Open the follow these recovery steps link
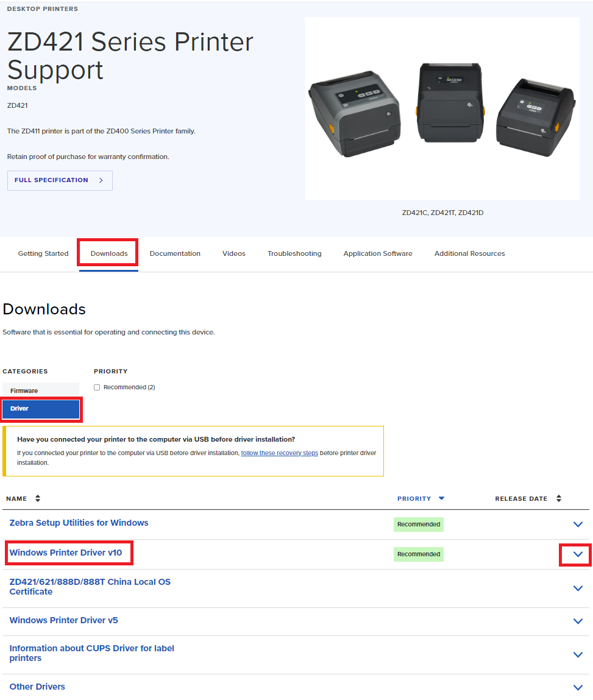593x700 pixels. (x=279, y=453)
